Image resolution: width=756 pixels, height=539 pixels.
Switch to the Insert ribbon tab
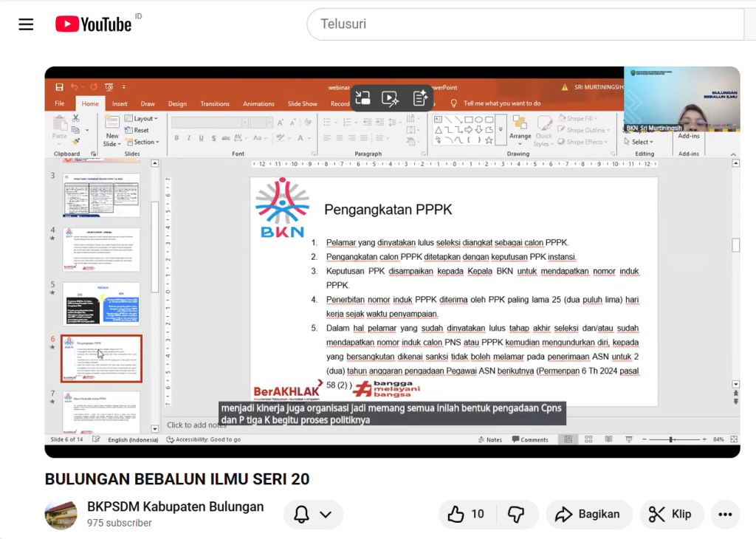(x=120, y=104)
